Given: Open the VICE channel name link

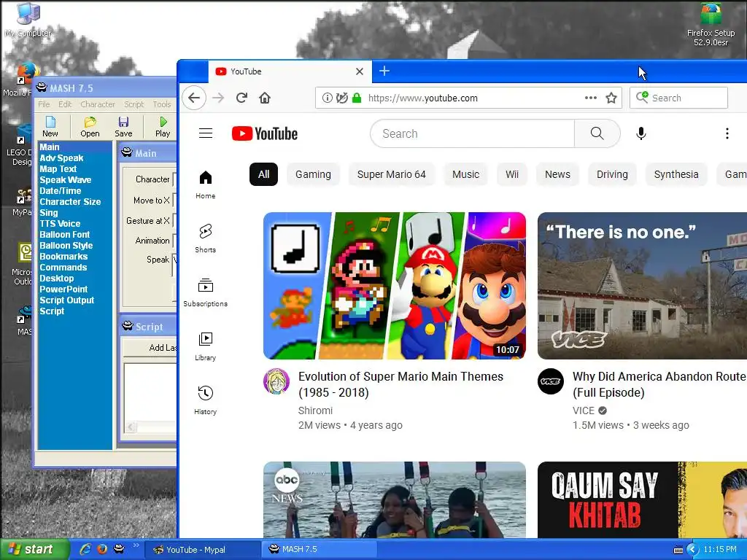Looking at the screenshot, I should tap(584, 411).
